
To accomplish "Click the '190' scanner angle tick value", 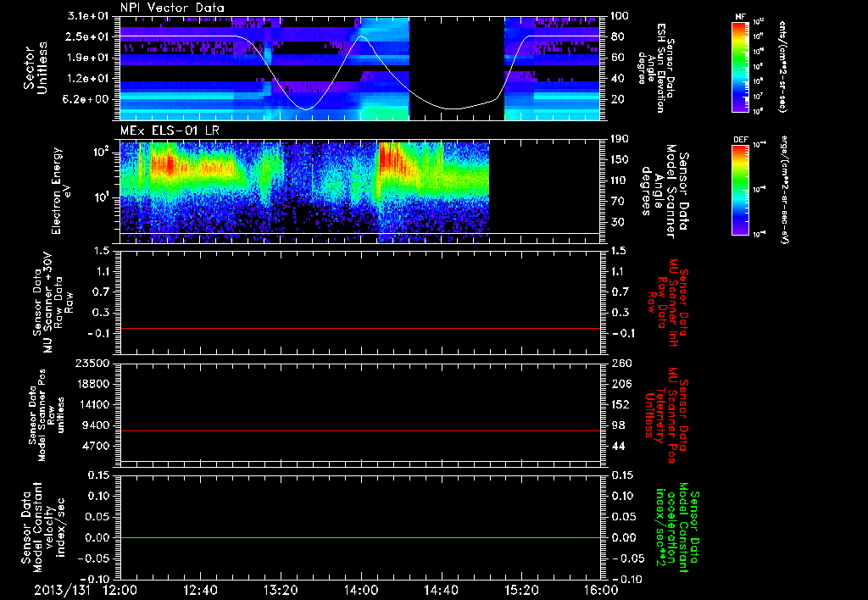I will (x=620, y=139).
